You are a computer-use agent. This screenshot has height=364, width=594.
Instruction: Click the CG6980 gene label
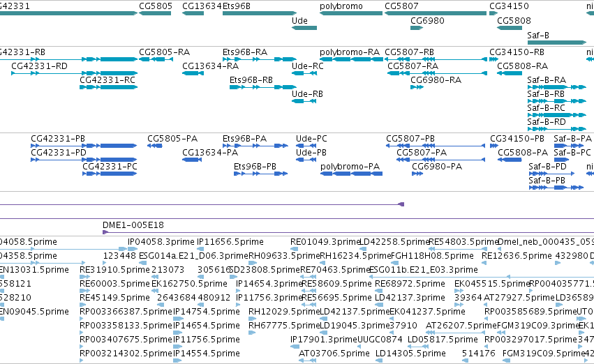pyautogui.click(x=427, y=21)
